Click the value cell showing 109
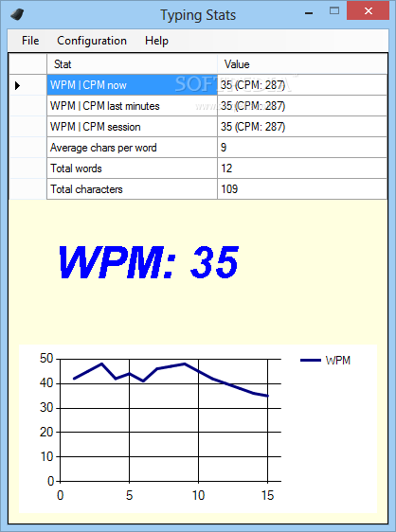Image resolution: width=396 pixels, height=532 pixels. pyautogui.click(x=302, y=189)
